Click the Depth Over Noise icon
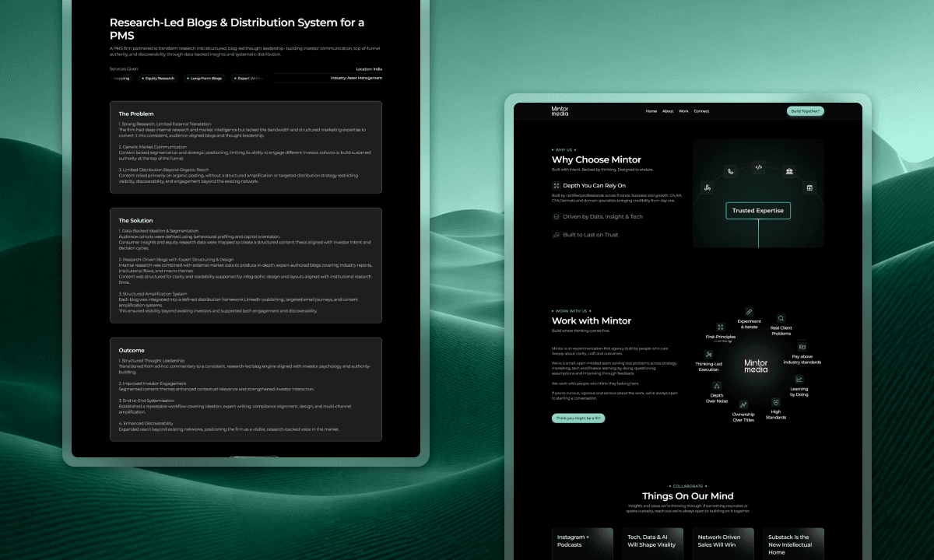Image resolution: width=934 pixels, height=560 pixels. coord(717,386)
